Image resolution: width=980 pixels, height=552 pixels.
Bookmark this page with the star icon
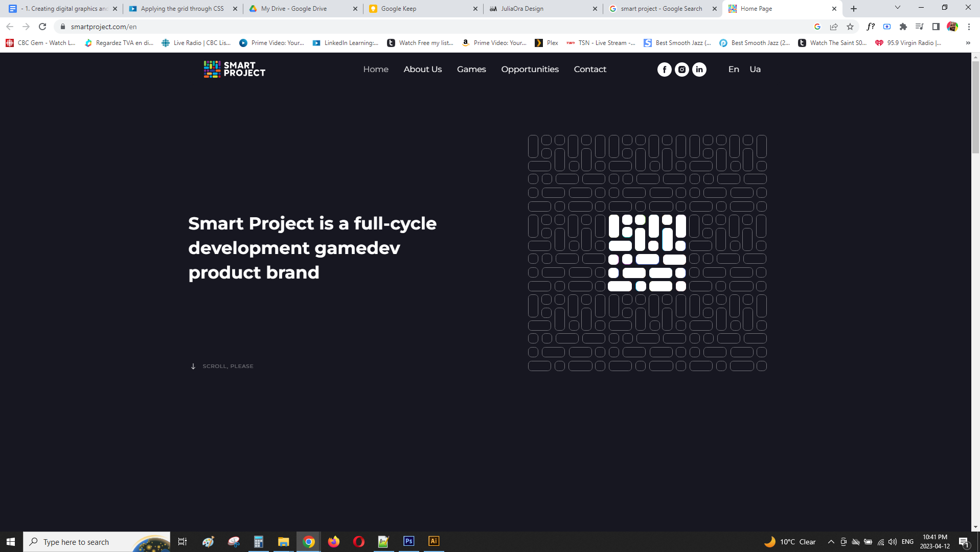[850, 27]
